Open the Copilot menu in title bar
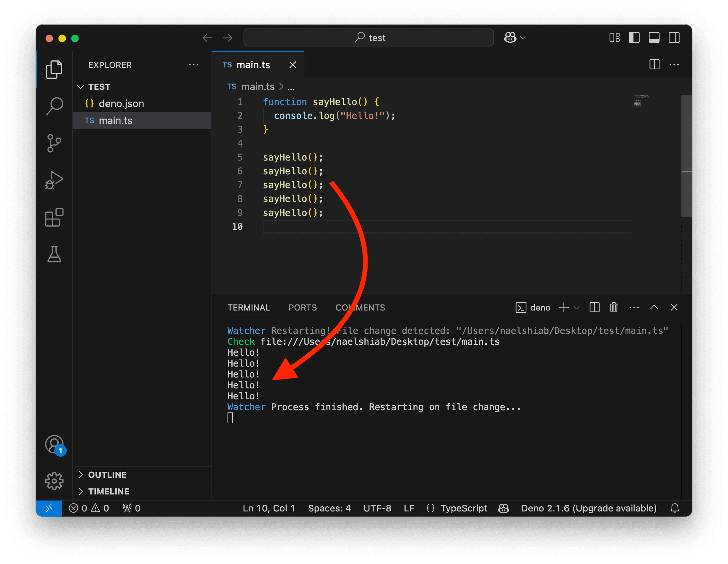The image size is (728, 564). (514, 38)
